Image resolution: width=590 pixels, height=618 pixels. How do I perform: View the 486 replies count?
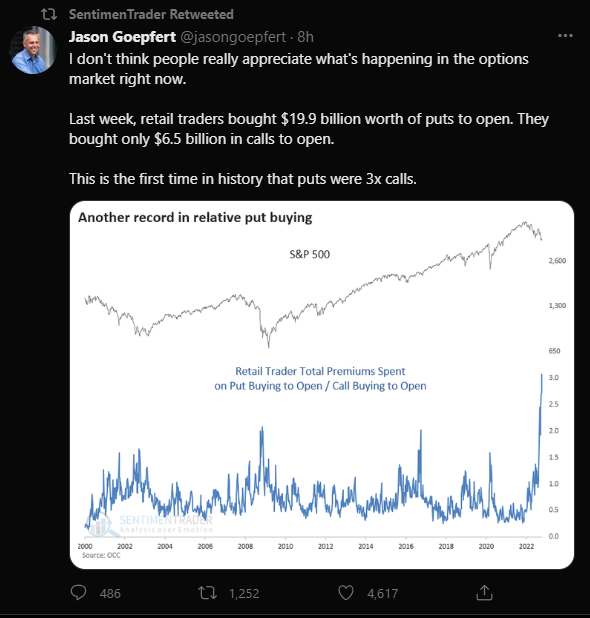tap(110, 594)
